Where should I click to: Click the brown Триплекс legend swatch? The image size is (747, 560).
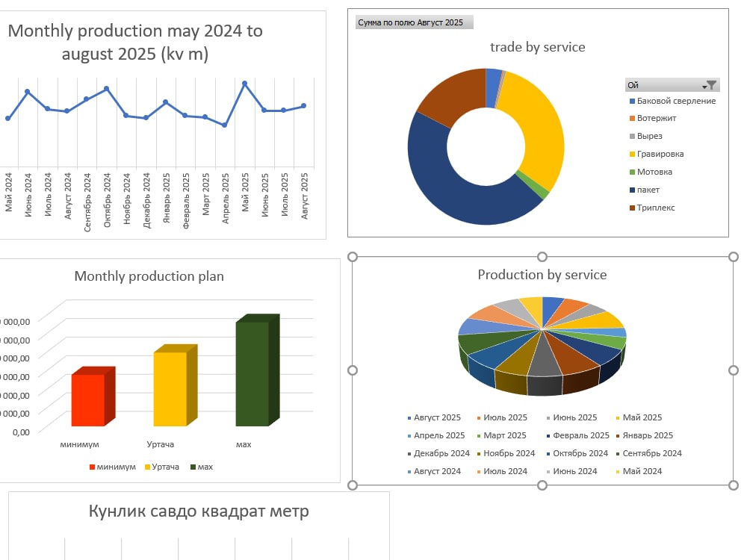click(632, 208)
